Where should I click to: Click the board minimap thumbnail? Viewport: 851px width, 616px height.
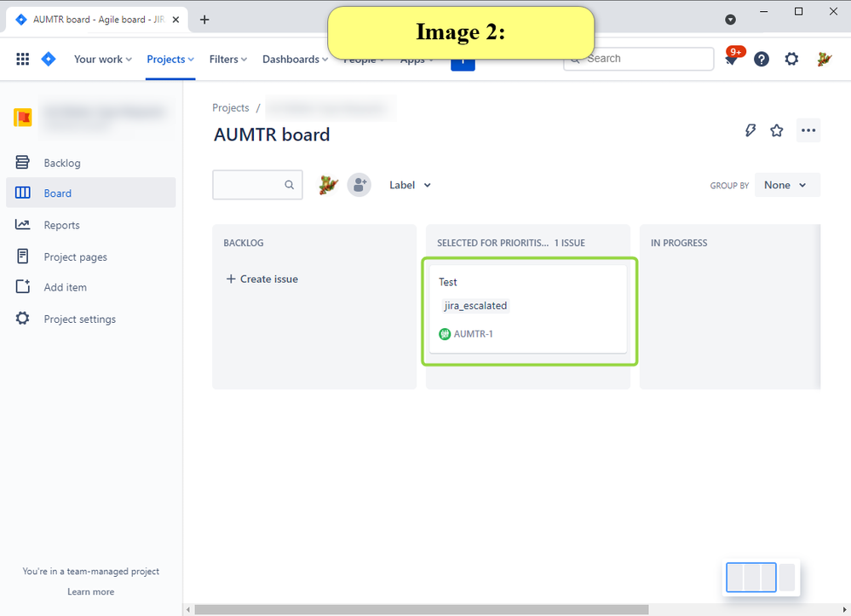pos(761,578)
